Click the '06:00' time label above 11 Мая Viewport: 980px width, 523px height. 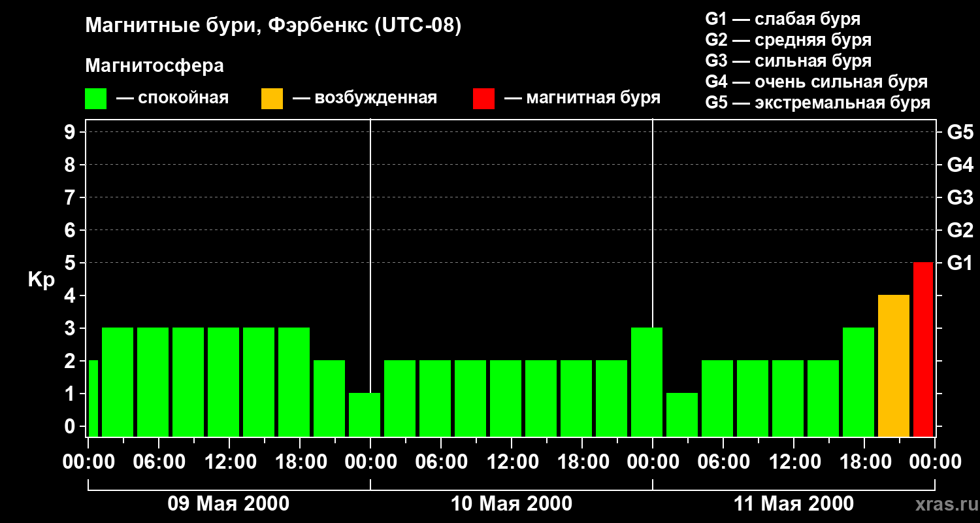click(723, 462)
